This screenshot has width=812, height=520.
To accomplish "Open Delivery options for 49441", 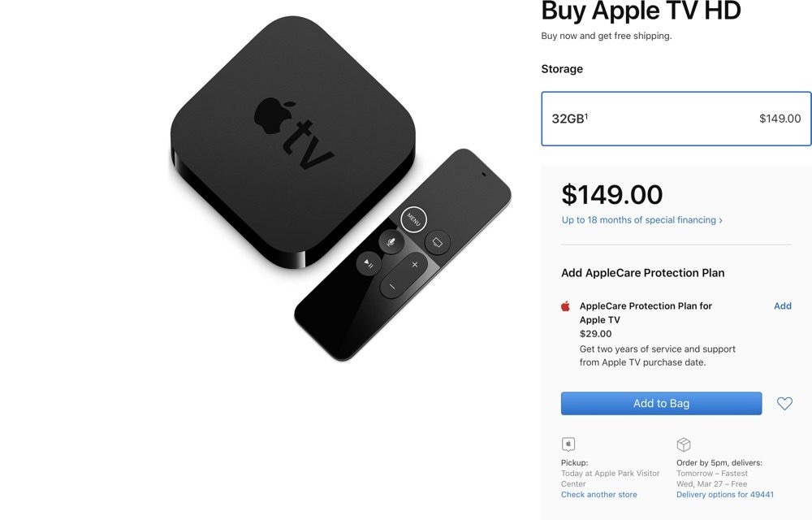I will [725, 495].
